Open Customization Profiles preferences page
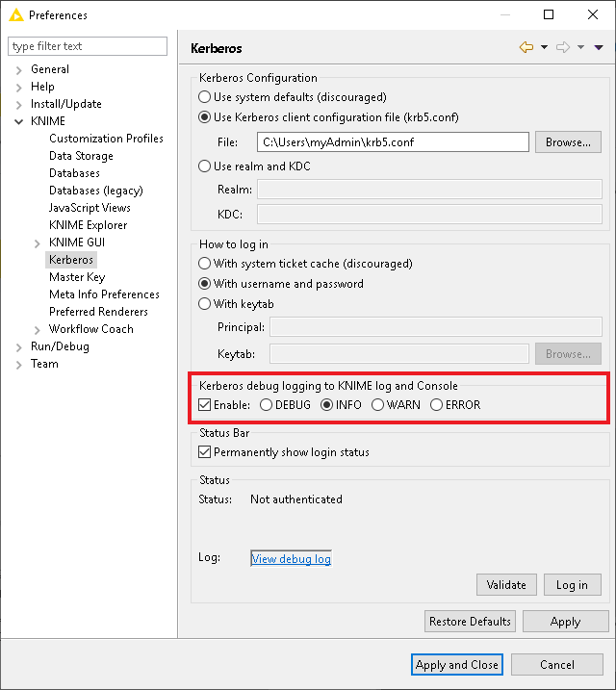This screenshot has height=690, width=616. click(106, 139)
